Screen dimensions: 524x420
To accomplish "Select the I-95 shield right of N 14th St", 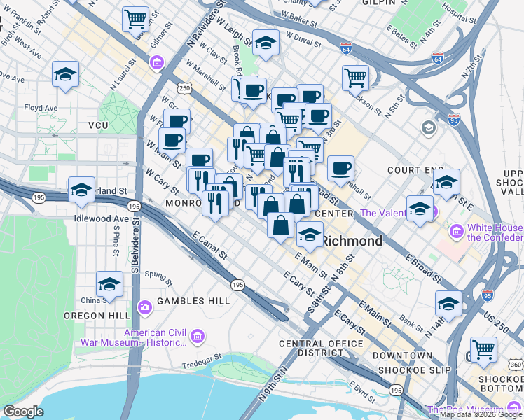I will coord(488,296).
